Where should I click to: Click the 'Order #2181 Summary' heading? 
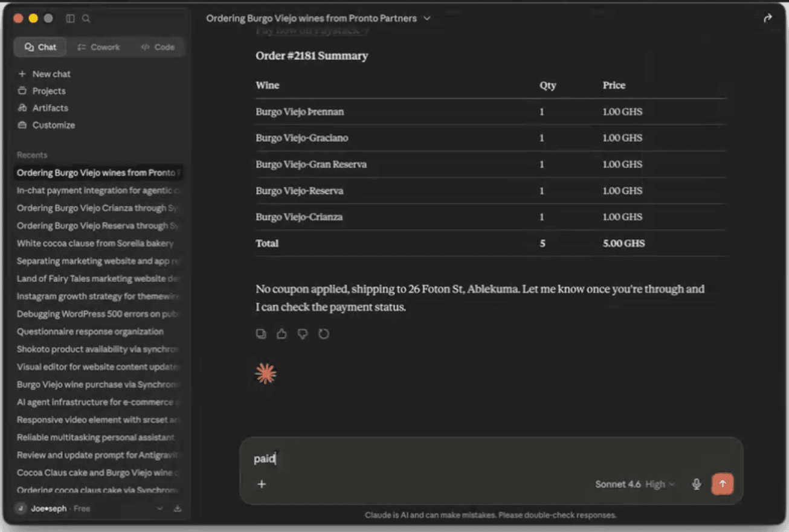pos(312,56)
